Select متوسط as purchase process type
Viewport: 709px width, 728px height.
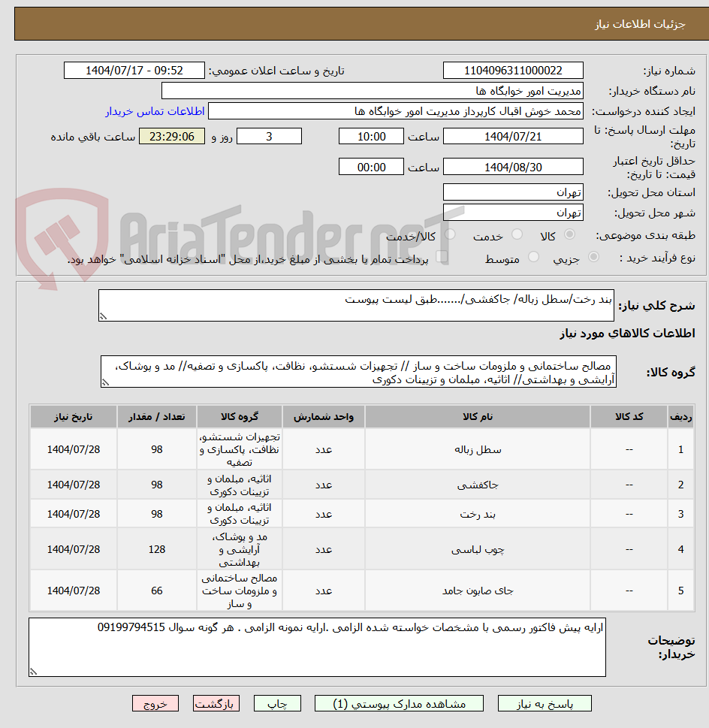pos(533,257)
